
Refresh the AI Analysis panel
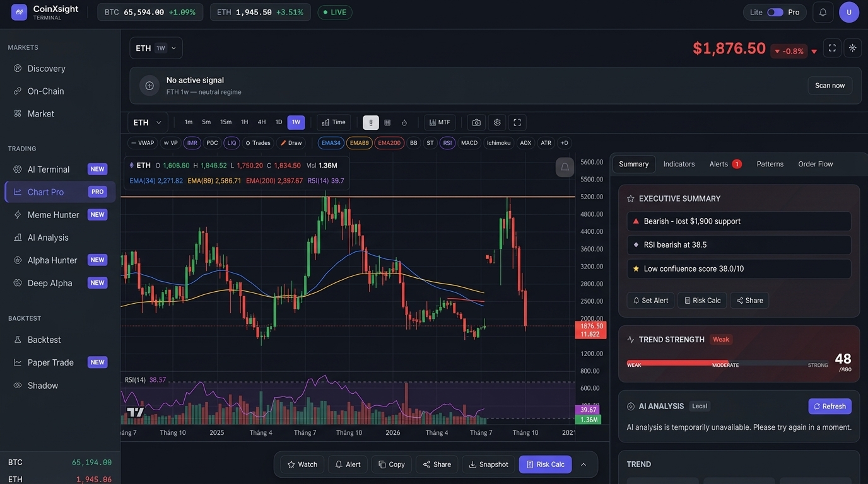click(830, 406)
